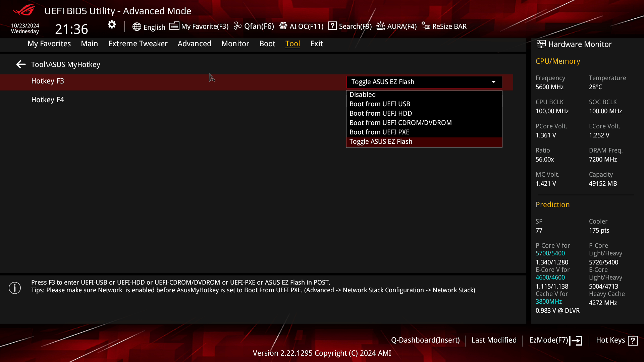Click the Hot Keys help icon
644x362 pixels.
pyautogui.click(x=633, y=340)
